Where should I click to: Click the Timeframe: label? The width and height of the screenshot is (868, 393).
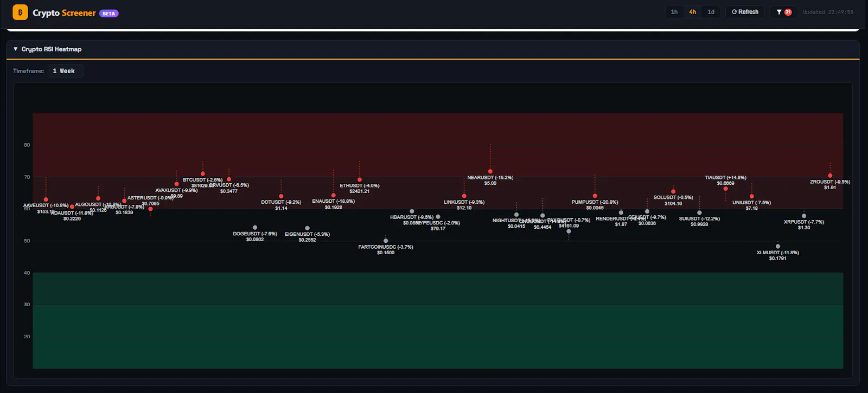click(x=29, y=71)
